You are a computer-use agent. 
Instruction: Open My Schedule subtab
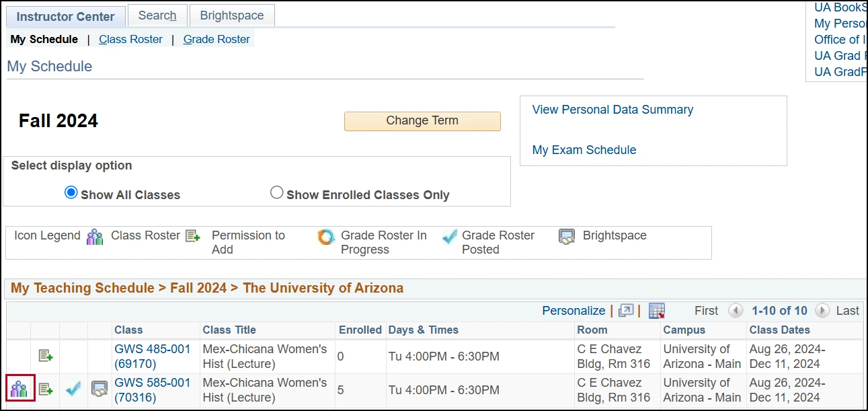click(x=44, y=39)
